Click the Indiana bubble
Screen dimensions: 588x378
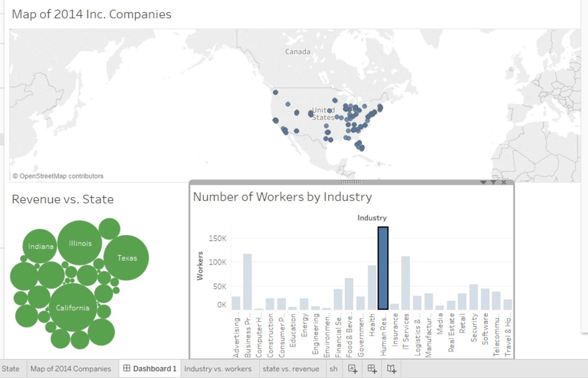tap(40, 246)
